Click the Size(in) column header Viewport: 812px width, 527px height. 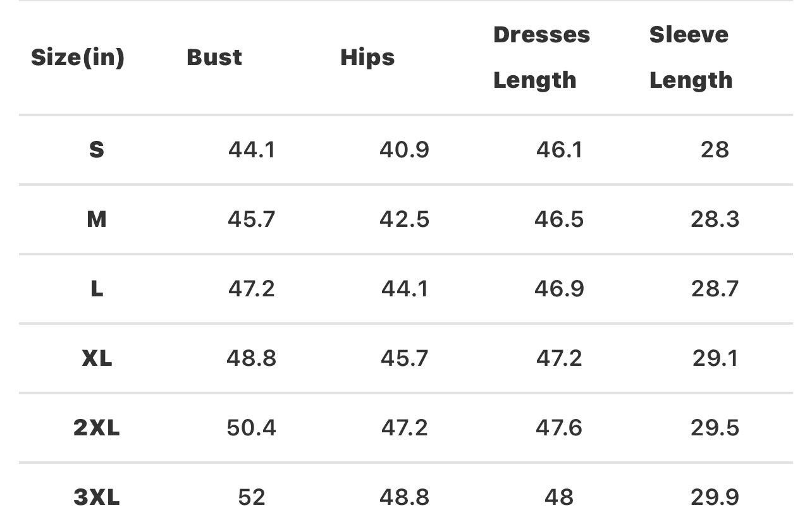tap(77, 58)
